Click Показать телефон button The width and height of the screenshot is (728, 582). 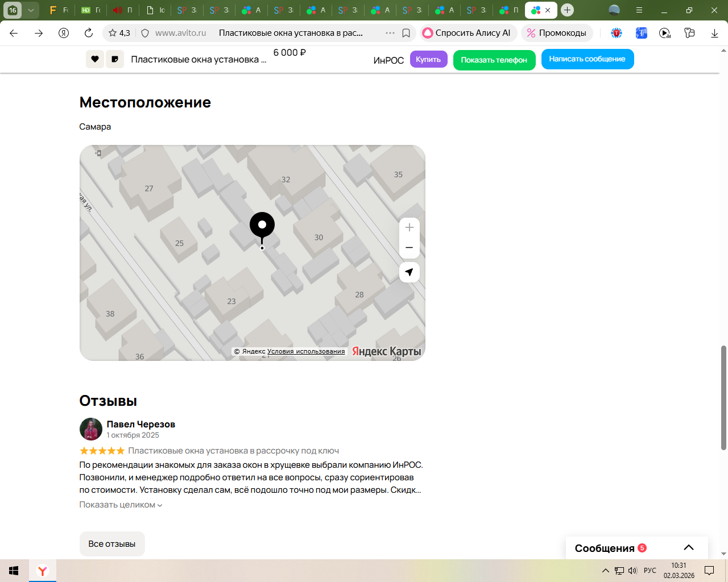pyautogui.click(x=494, y=60)
